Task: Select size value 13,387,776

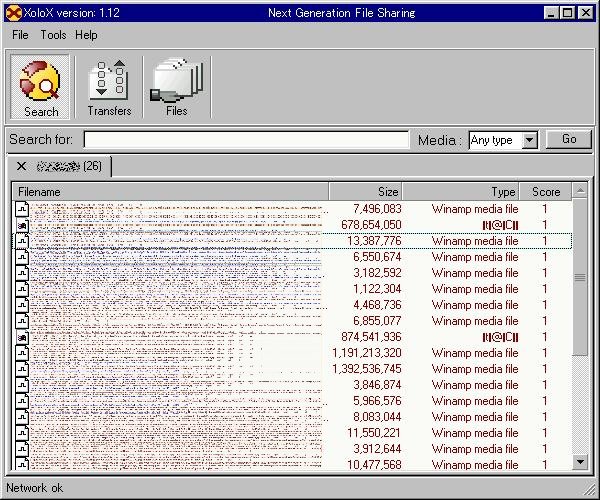Action: 374,241
